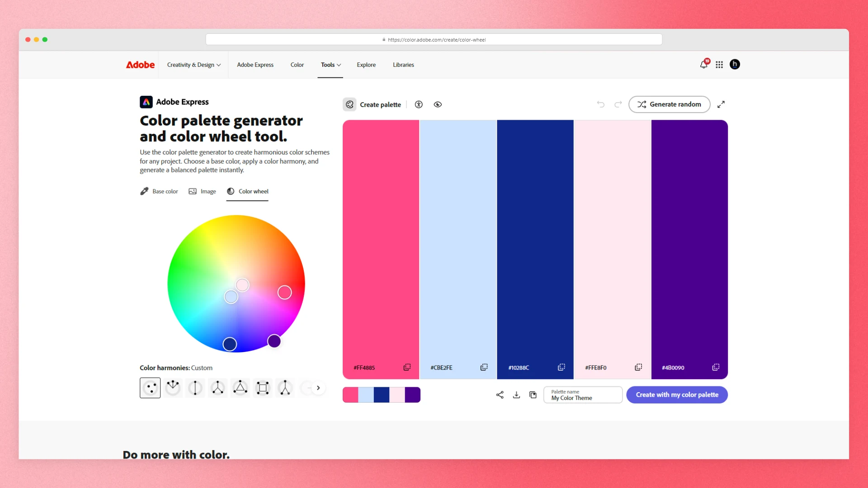Share the palette via share icon

(x=500, y=395)
